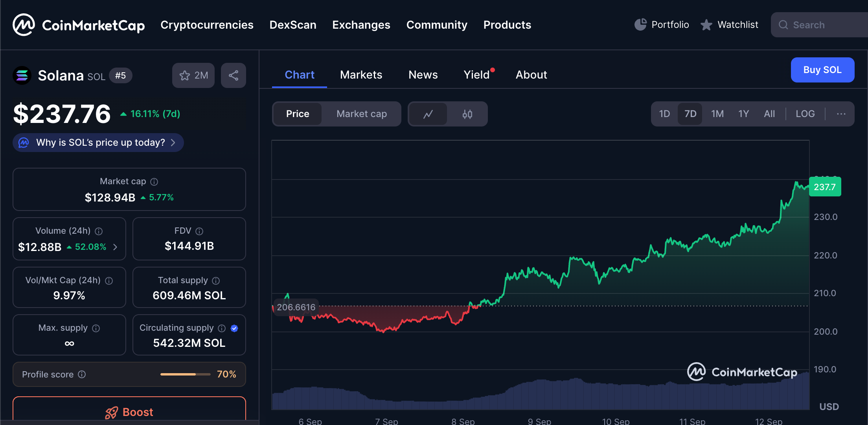This screenshot has width=868, height=425.
Task: Add Solana to watchlist star button
Action: coord(193,75)
